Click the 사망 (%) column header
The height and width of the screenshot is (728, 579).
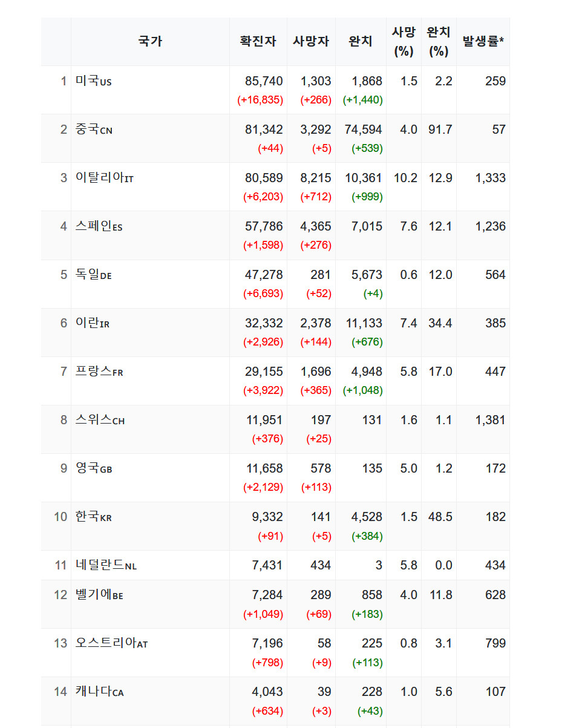pyautogui.click(x=404, y=41)
